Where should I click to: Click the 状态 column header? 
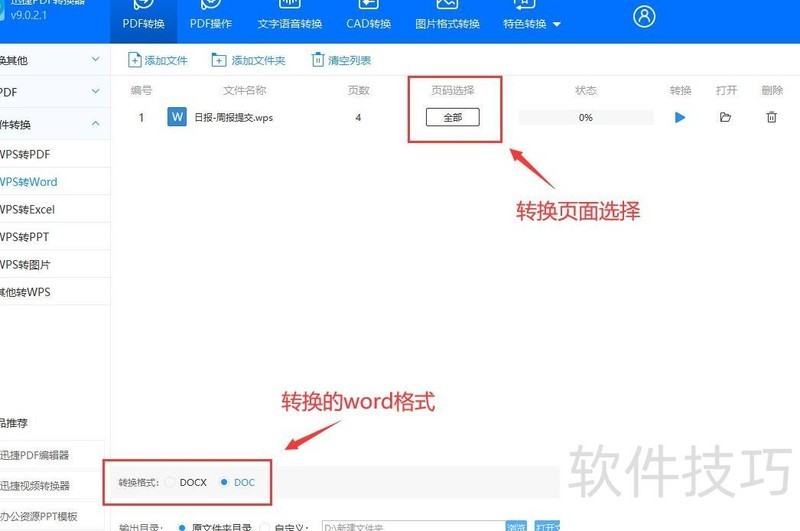(586, 90)
